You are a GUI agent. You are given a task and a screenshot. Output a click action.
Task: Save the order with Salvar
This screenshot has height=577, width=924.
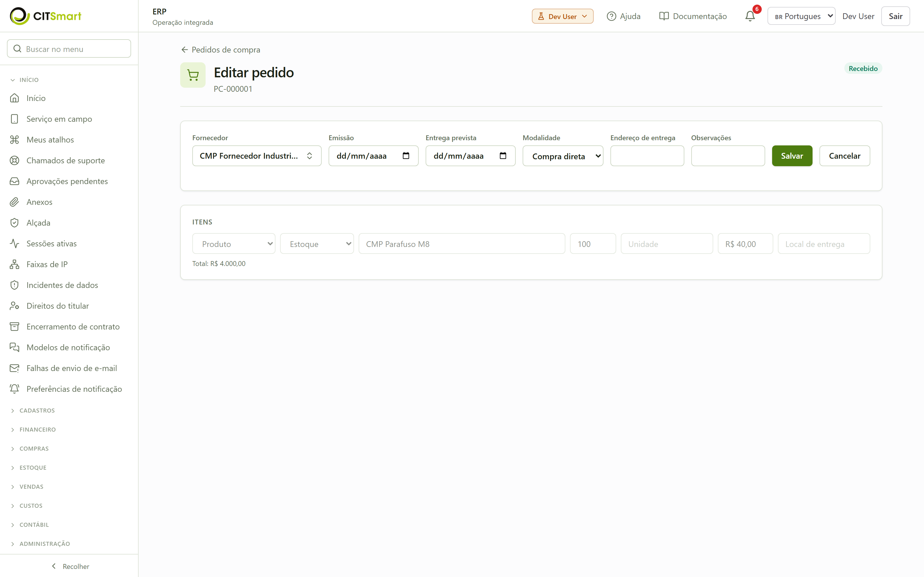click(x=792, y=156)
